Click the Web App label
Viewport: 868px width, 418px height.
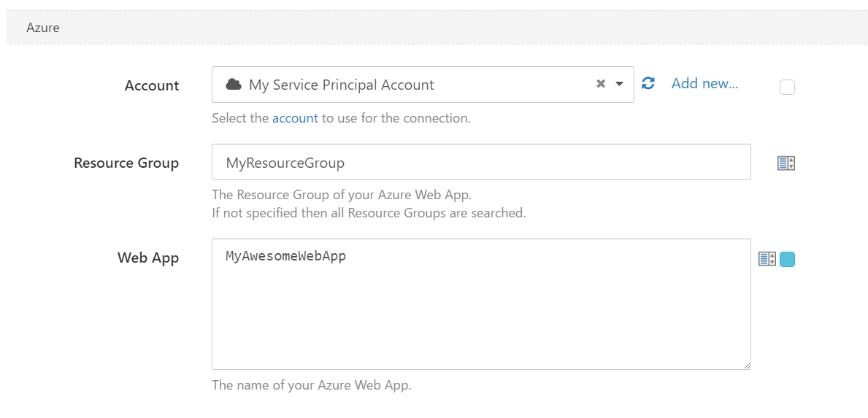(x=148, y=258)
